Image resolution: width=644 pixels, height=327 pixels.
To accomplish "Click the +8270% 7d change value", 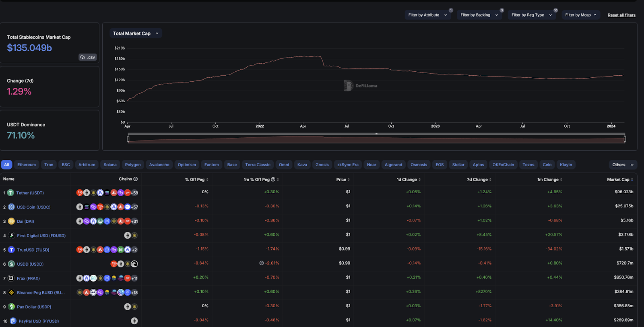I will tap(483, 292).
